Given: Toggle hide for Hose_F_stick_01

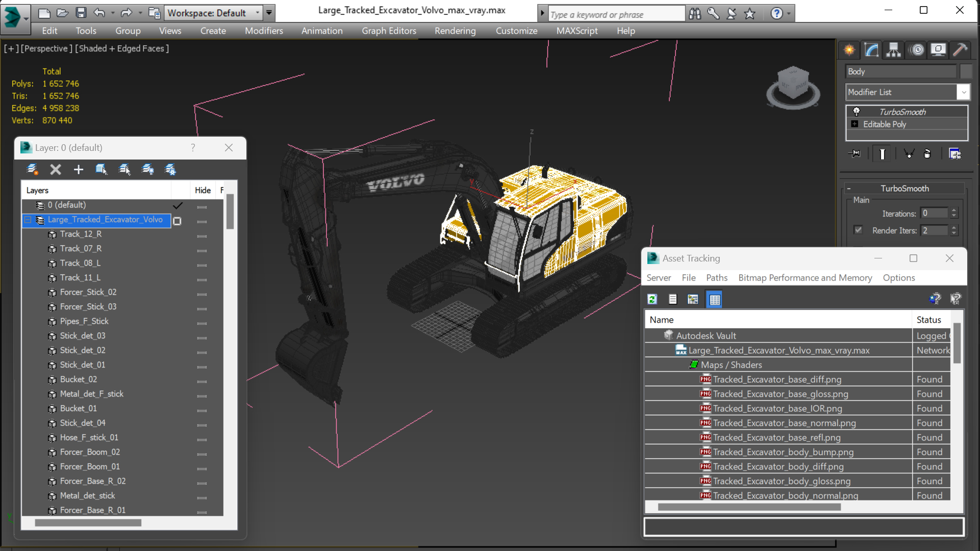Looking at the screenshot, I should tap(202, 439).
